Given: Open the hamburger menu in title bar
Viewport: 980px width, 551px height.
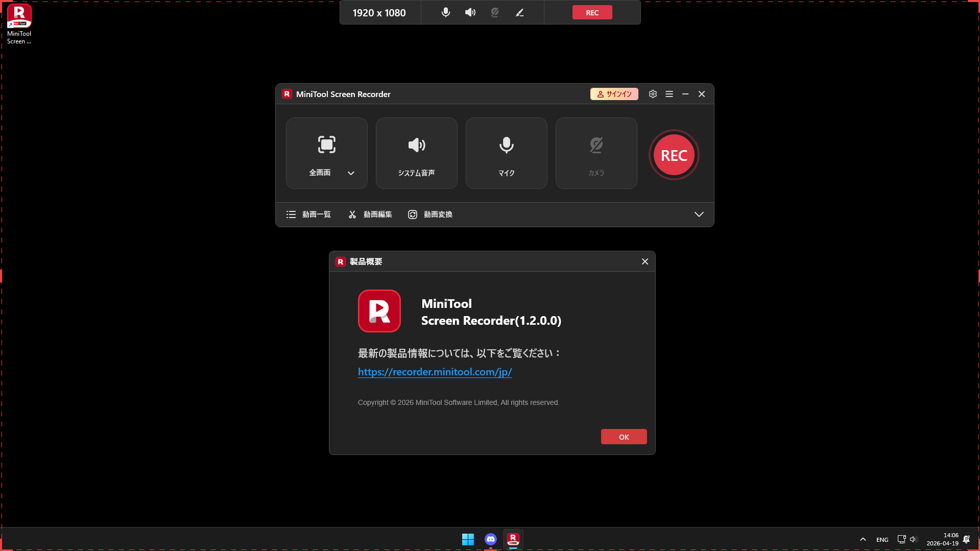Looking at the screenshot, I should (669, 94).
